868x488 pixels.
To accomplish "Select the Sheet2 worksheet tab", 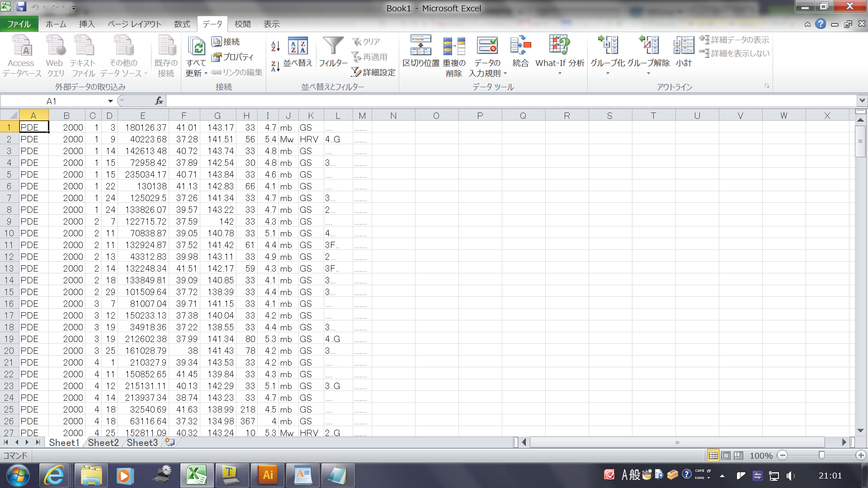I will (103, 443).
